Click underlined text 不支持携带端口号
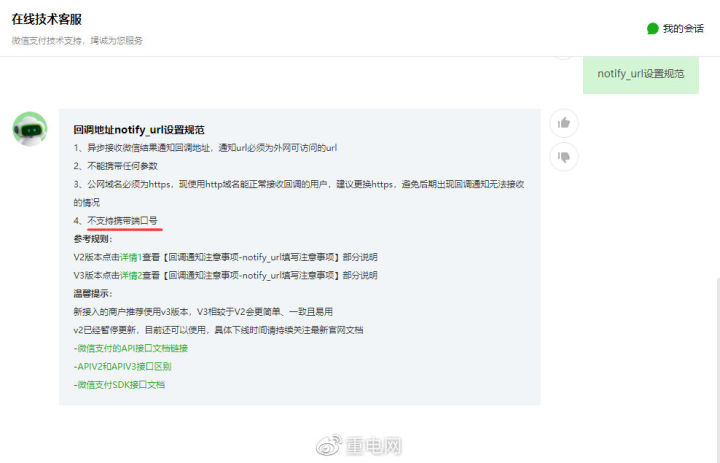The image size is (720, 463). point(123,220)
